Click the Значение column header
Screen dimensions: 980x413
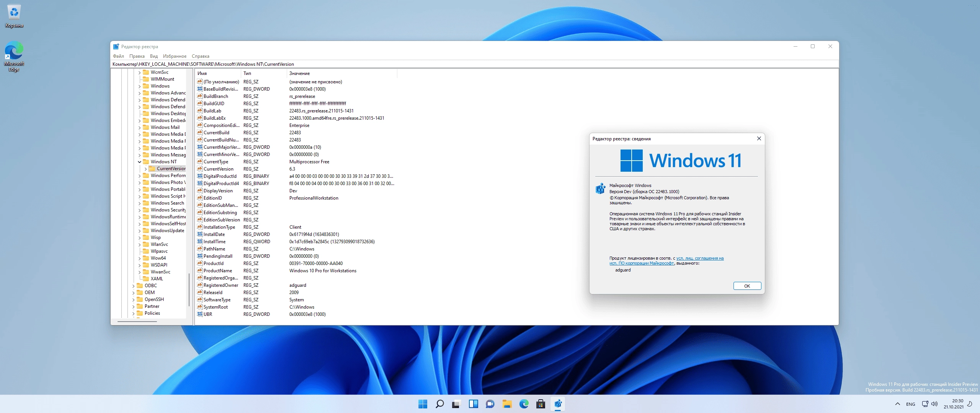pos(342,73)
